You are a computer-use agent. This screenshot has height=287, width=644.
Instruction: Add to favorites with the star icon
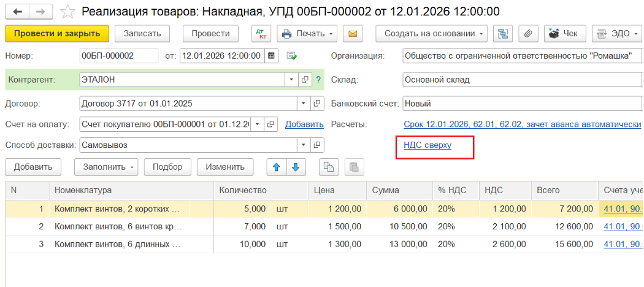(69, 11)
